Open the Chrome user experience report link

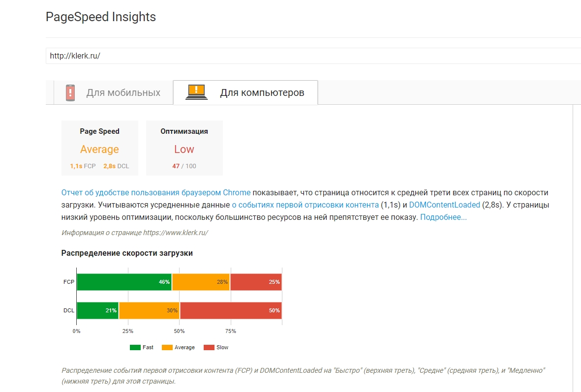coord(156,193)
